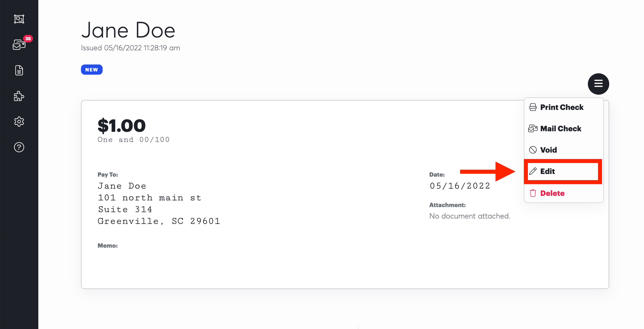644x329 pixels.
Task: Click the Jane Doe page title
Action: 128,30
